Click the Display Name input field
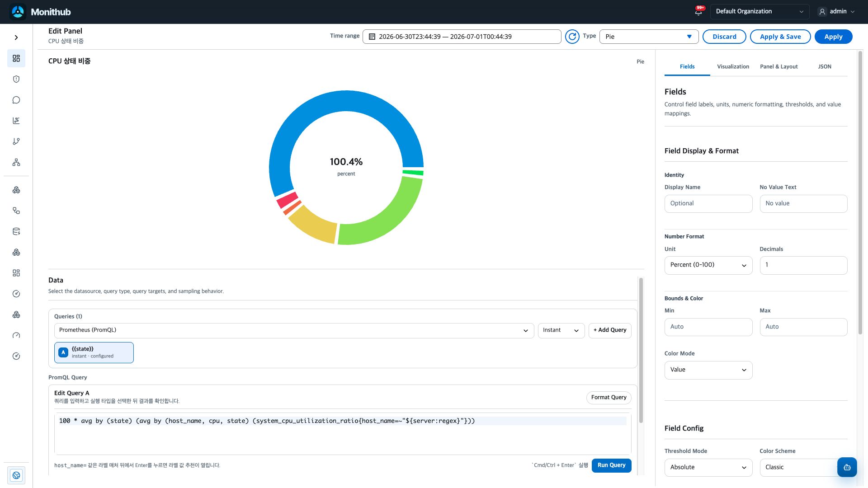 pos(708,204)
